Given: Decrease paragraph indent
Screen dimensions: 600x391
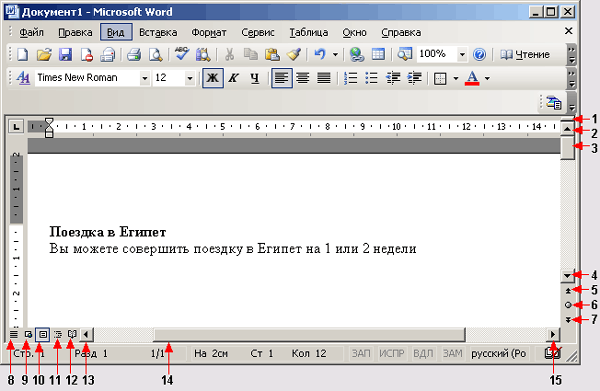Looking at the screenshot, I should pos(393,78).
